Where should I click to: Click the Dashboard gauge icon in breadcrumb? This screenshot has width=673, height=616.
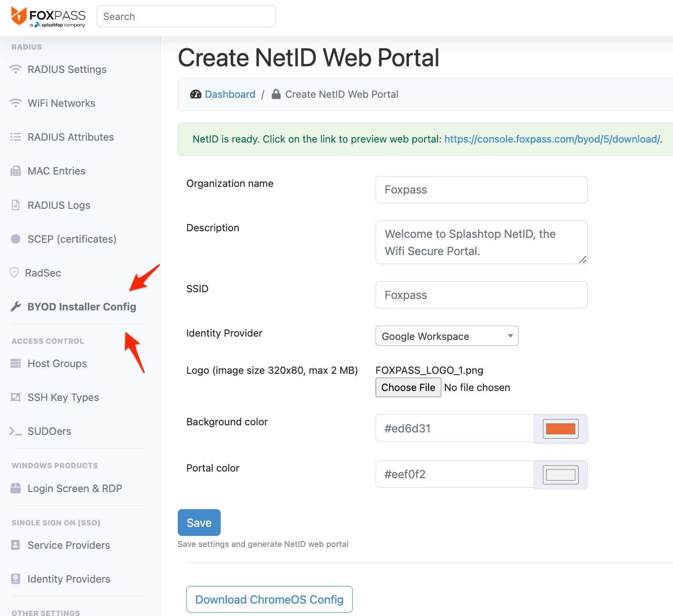click(x=196, y=94)
